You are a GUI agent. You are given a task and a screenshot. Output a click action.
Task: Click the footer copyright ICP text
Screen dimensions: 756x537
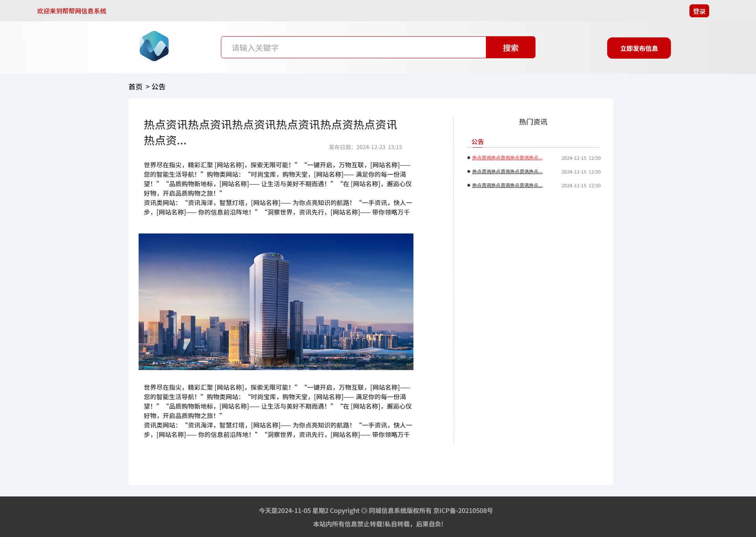(376, 511)
